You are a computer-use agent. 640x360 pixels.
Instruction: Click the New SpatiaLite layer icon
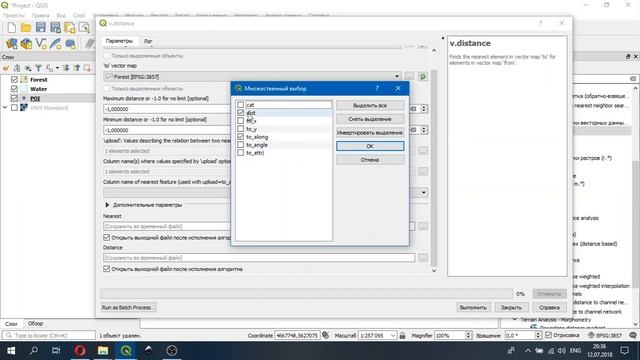point(56,43)
